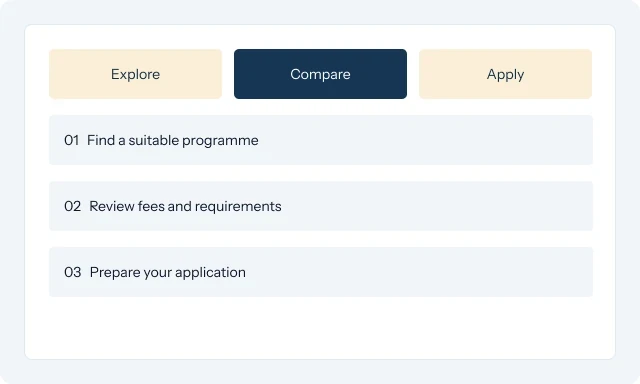Choose step 03 Prepare your application
The width and height of the screenshot is (640, 384).
click(321, 272)
